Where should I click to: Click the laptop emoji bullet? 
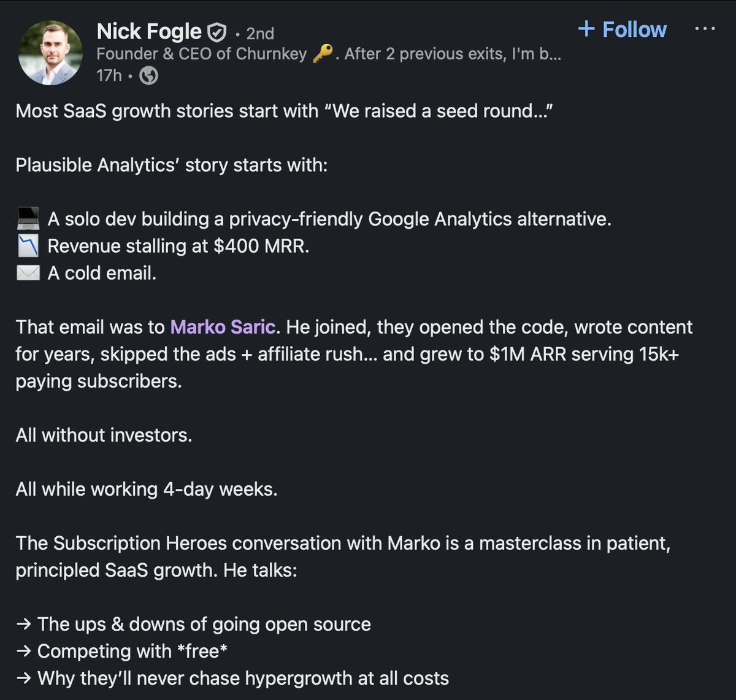click(28, 218)
